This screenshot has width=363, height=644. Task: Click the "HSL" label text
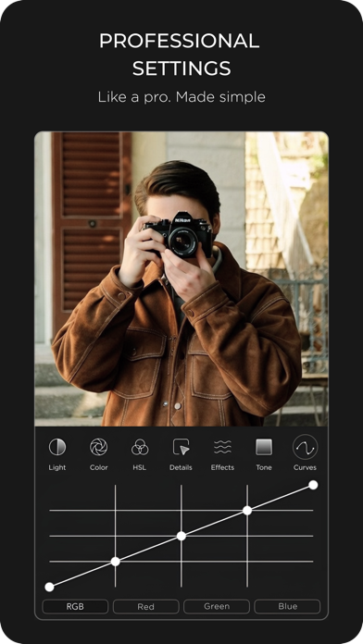pos(140,467)
